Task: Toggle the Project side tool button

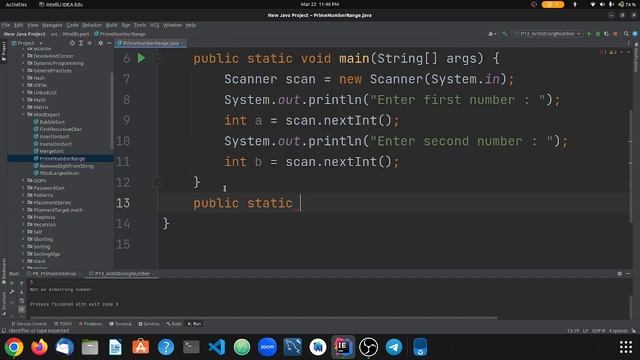Action: (4, 51)
